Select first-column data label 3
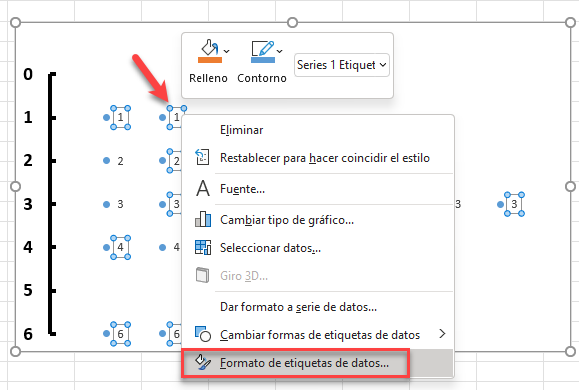The width and height of the screenshot is (579, 390). [120, 204]
